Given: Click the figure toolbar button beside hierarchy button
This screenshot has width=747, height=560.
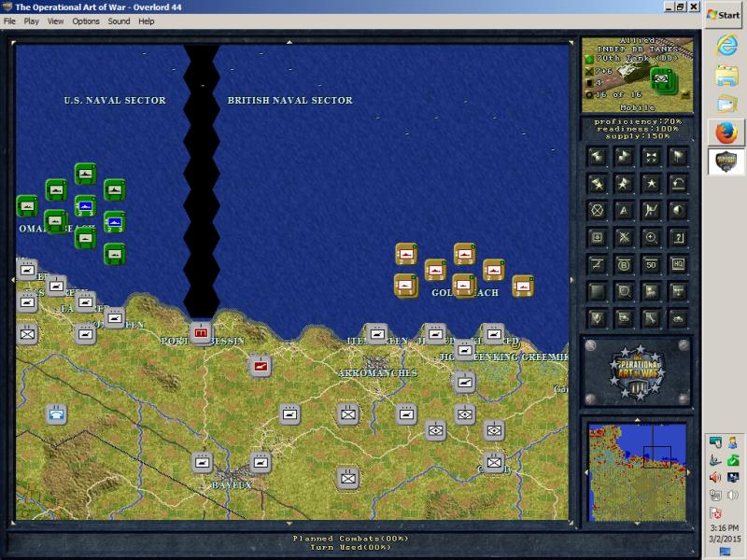Looking at the screenshot, I should tap(651, 292).
